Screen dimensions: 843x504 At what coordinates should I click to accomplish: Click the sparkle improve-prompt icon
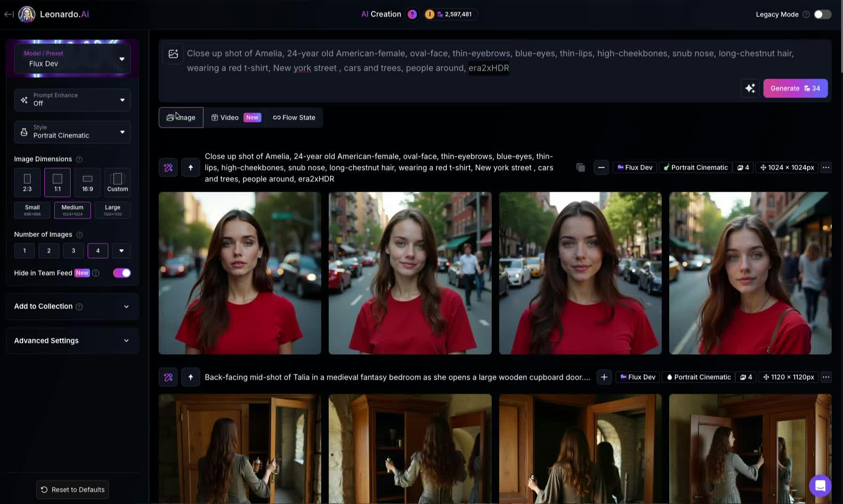(750, 88)
